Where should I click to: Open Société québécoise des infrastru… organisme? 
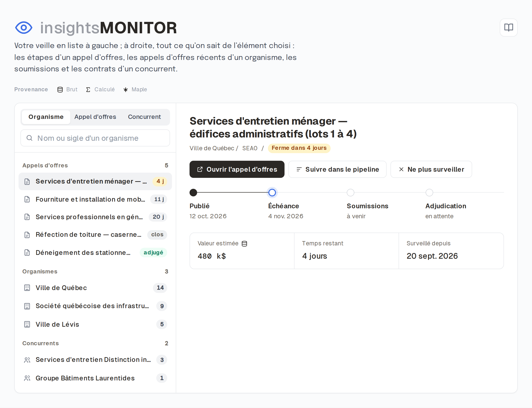(95, 306)
